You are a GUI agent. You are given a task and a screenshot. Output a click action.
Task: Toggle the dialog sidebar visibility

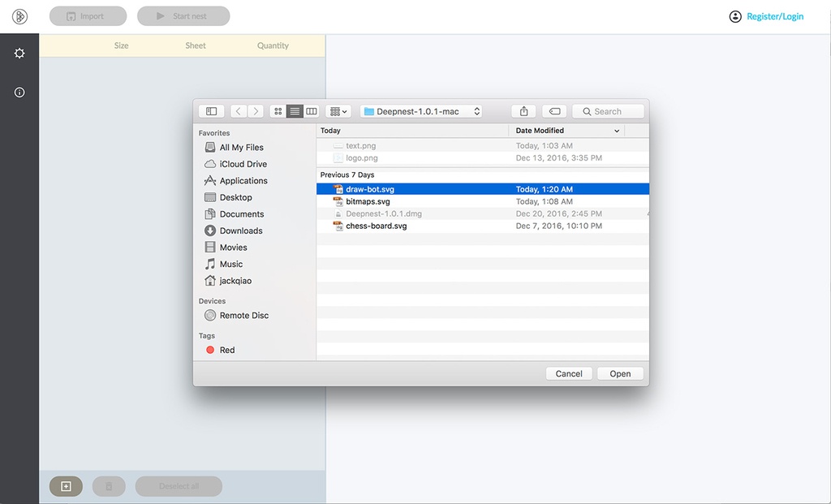pos(212,111)
